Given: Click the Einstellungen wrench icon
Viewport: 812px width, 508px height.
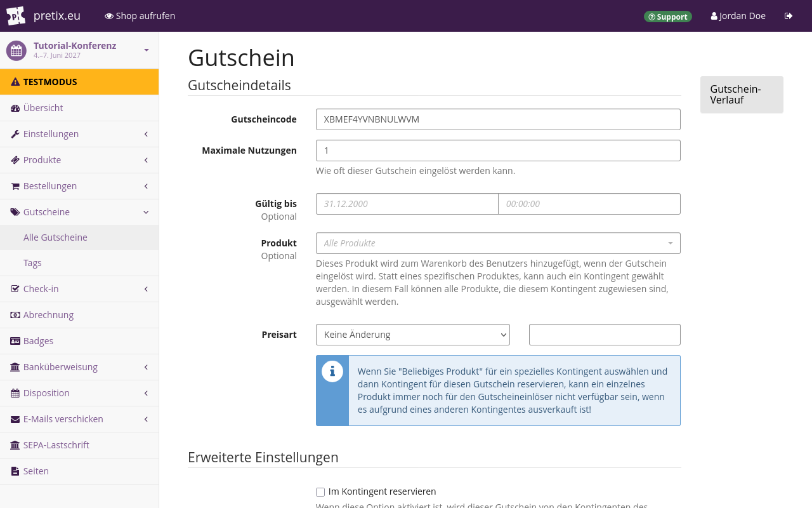Looking at the screenshot, I should click(15, 134).
